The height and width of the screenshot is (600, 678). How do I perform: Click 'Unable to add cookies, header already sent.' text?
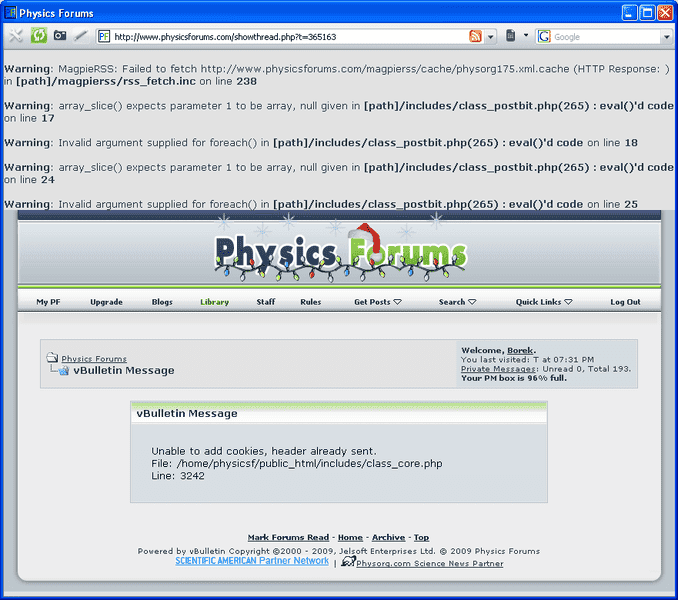pos(264,451)
